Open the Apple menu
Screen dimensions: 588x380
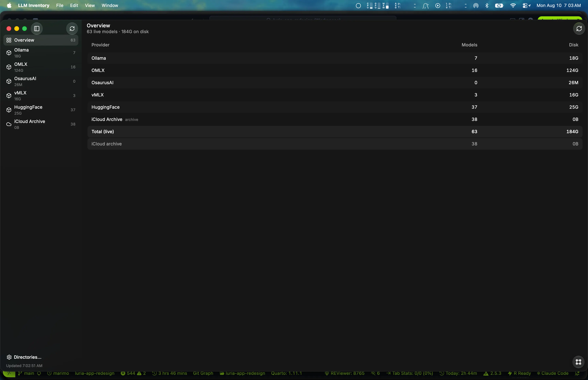(x=9, y=5)
